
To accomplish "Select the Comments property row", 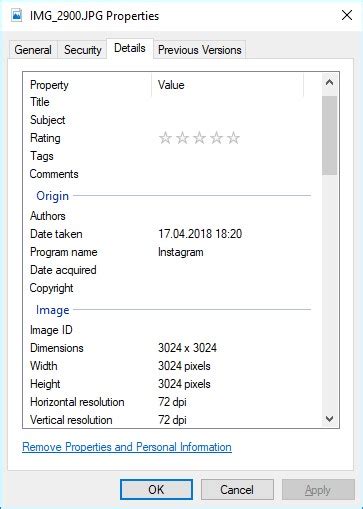I will [x=170, y=174].
